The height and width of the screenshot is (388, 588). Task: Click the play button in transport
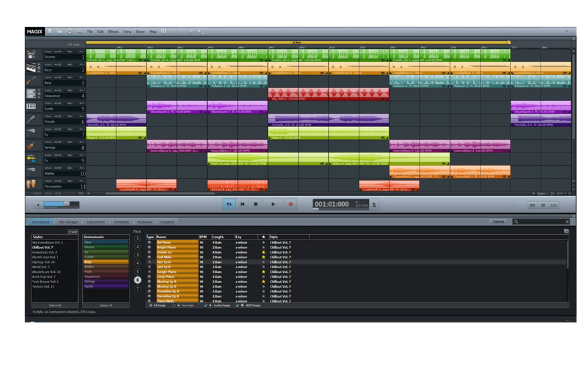click(273, 204)
